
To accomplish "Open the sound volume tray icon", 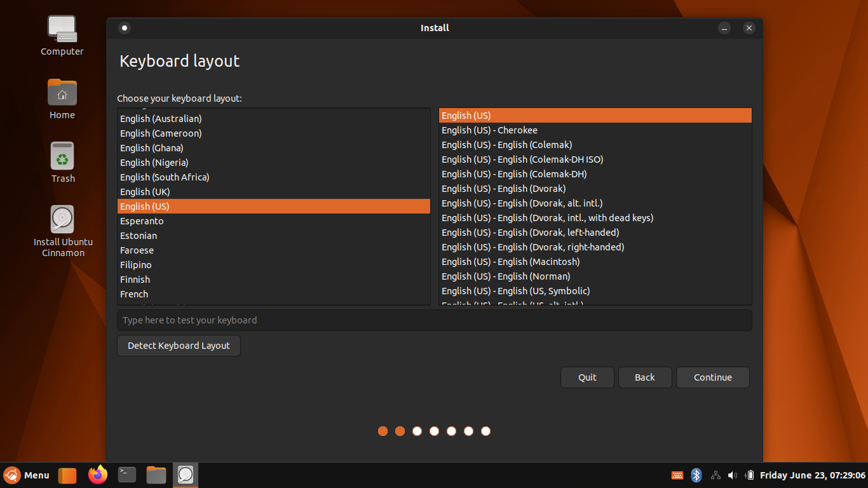I will 733,475.
